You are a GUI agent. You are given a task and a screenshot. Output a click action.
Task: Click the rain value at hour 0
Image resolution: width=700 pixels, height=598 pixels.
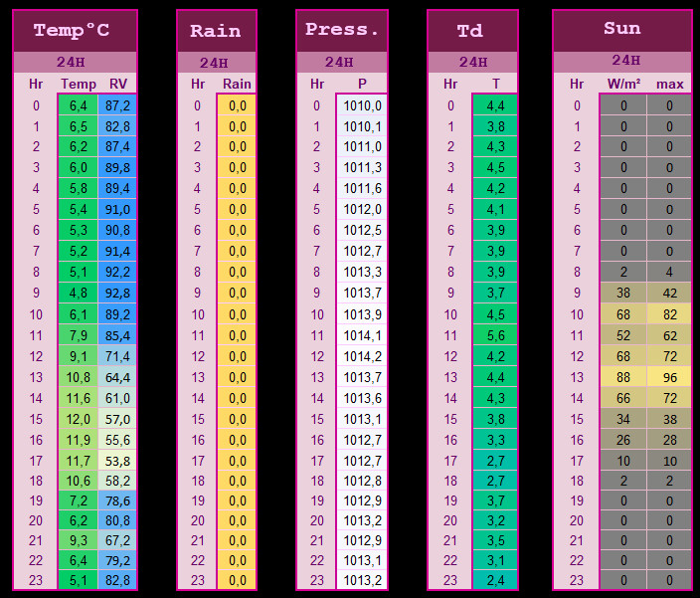tap(238, 104)
